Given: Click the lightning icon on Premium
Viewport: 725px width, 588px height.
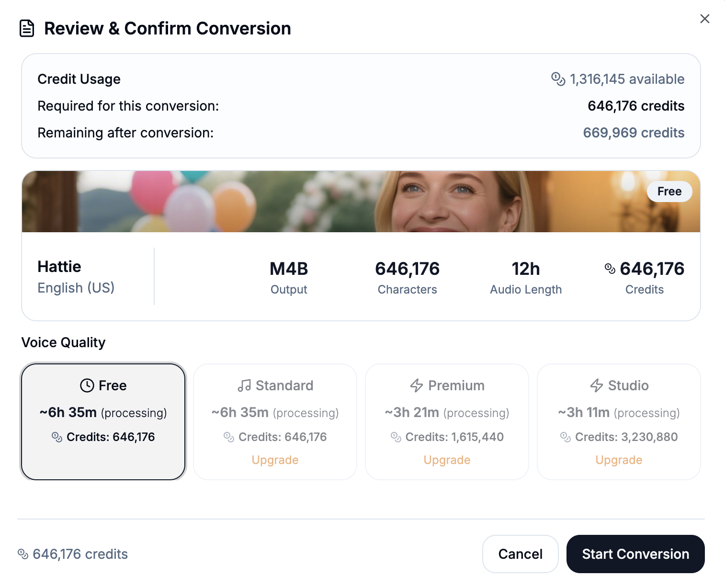Looking at the screenshot, I should [x=417, y=385].
